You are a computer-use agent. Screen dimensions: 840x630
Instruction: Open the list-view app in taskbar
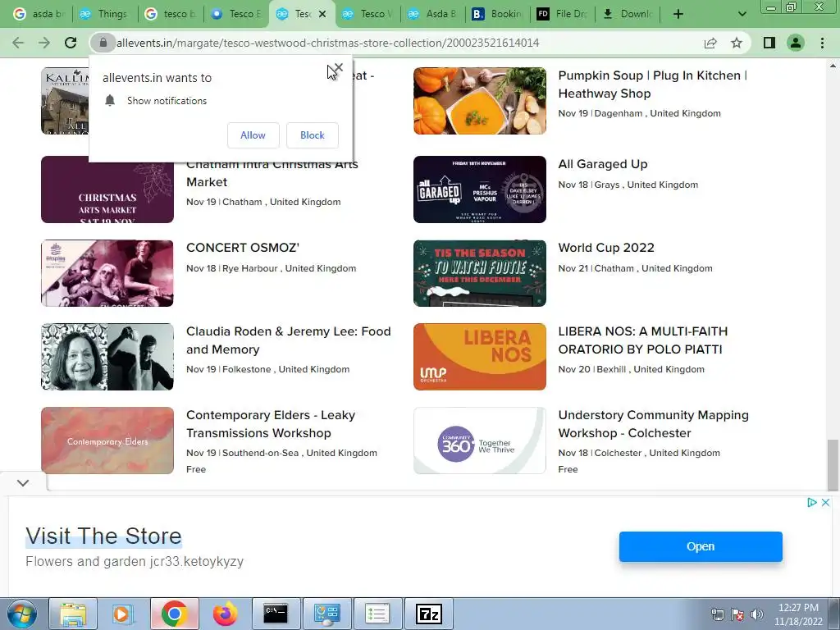pos(377,614)
